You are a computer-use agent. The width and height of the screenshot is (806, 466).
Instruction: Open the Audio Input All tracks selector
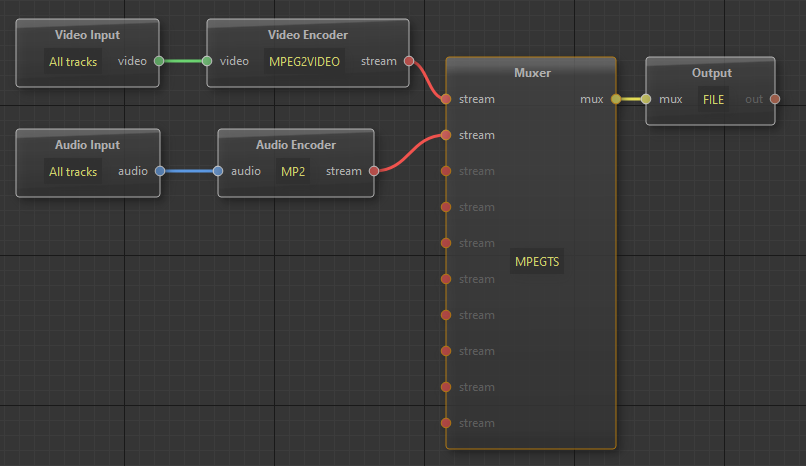click(74, 171)
